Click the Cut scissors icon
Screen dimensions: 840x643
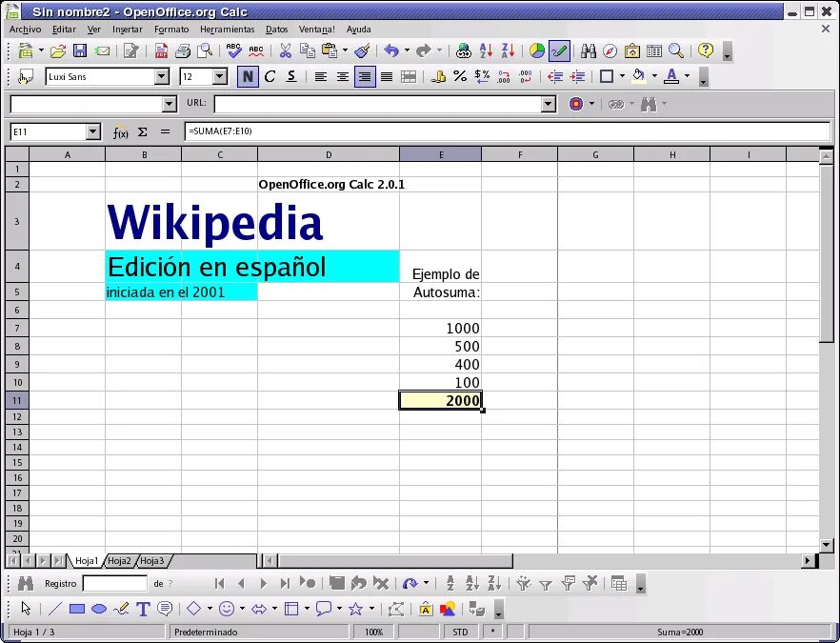(x=285, y=50)
